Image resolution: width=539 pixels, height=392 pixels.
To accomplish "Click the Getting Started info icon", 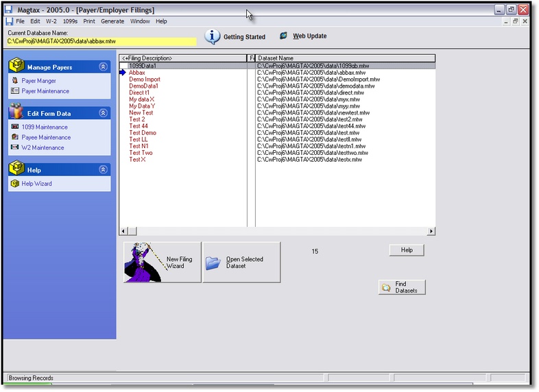I will [x=213, y=36].
